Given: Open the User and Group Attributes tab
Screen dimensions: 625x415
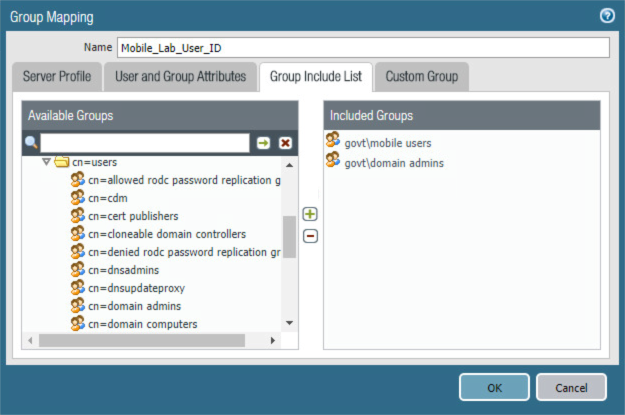Looking at the screenshot, I should click(180, 77).
